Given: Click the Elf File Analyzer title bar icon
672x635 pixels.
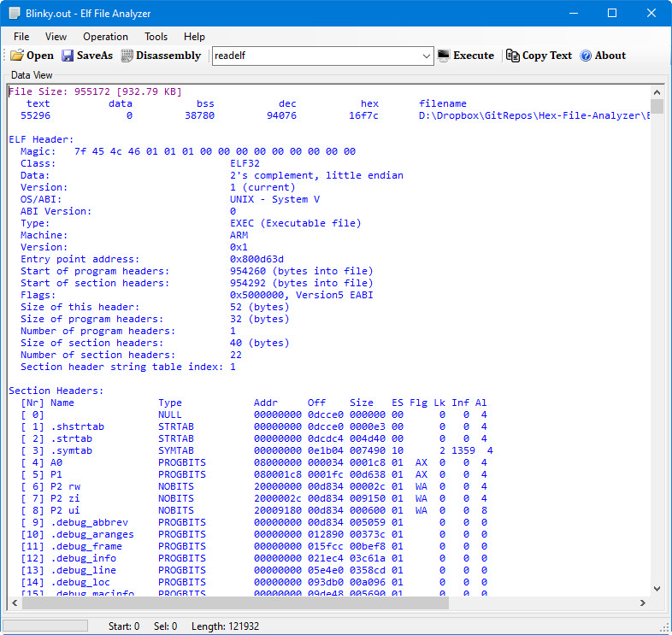Looking at the screenshot, I should click(15, 13).
